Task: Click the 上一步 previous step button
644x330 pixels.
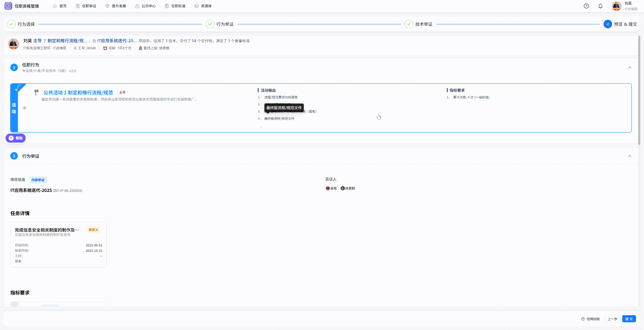Action: (612, 319)
